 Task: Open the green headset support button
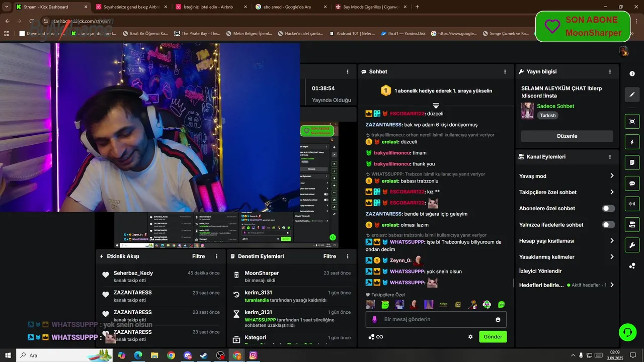[627, 332]
